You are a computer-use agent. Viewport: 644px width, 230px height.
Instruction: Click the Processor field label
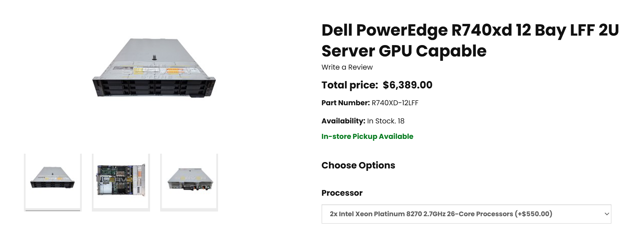[342, 193]
